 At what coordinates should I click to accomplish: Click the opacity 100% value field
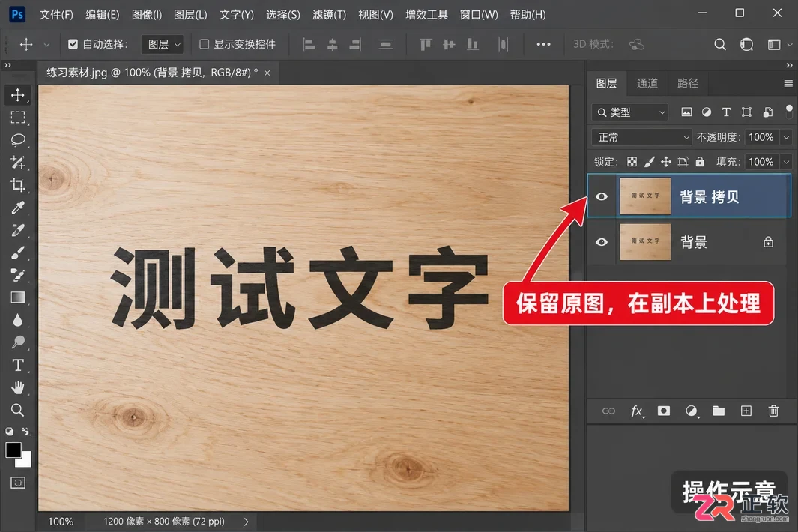[x=761, y=137]
